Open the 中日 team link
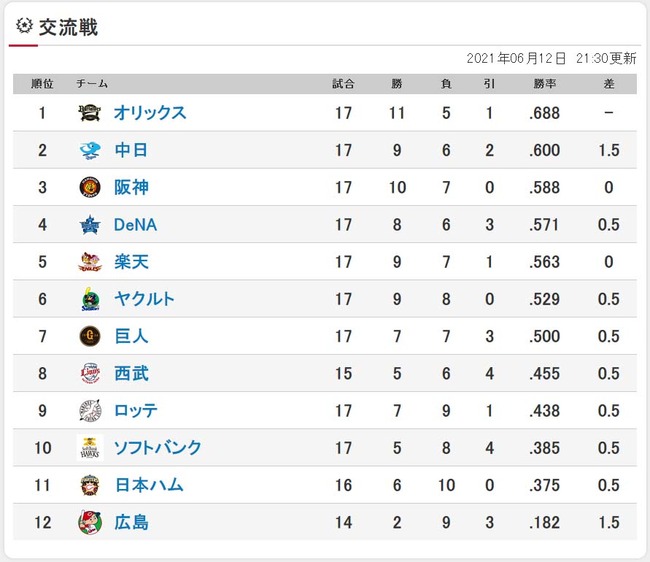 [x=131, y=151]
